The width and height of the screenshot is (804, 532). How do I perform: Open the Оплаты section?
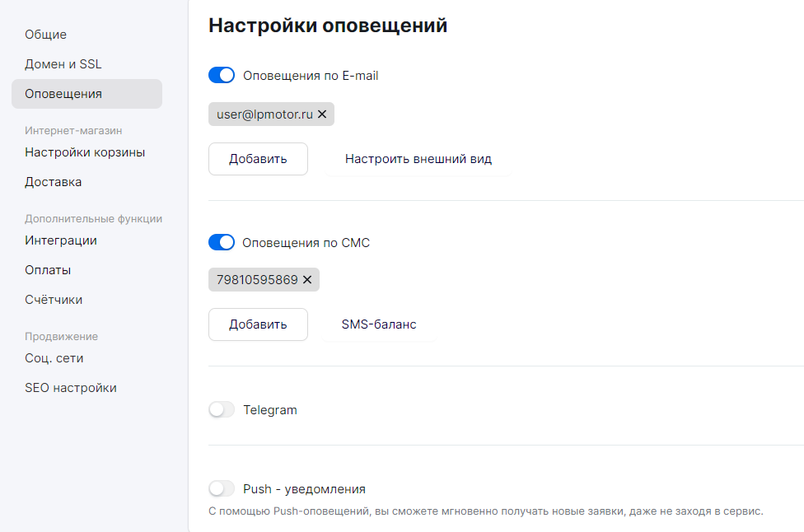click(x=48, y=270)
